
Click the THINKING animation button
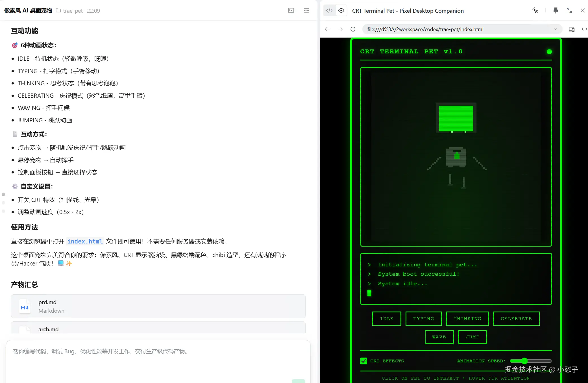tap(467, 319)
